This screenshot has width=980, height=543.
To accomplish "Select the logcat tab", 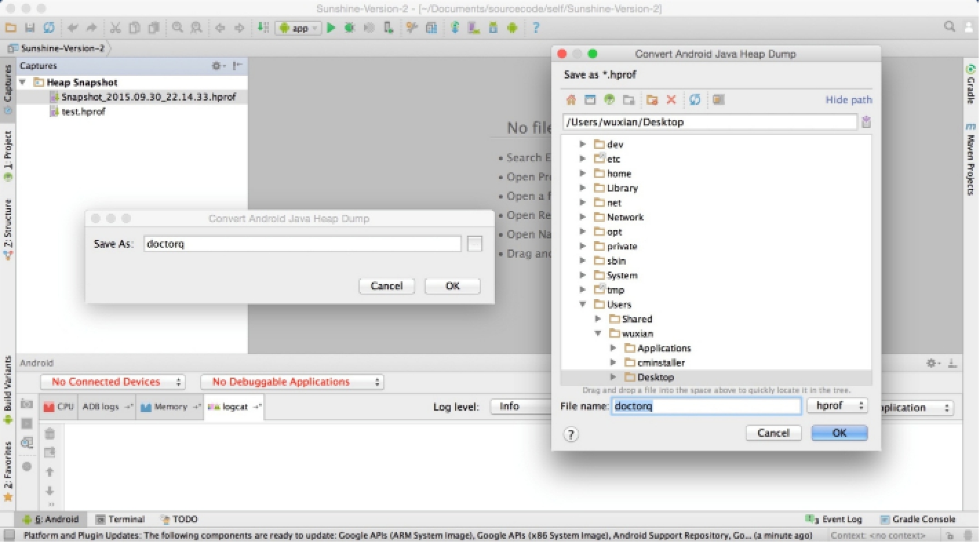I will (x=234, y=407).
